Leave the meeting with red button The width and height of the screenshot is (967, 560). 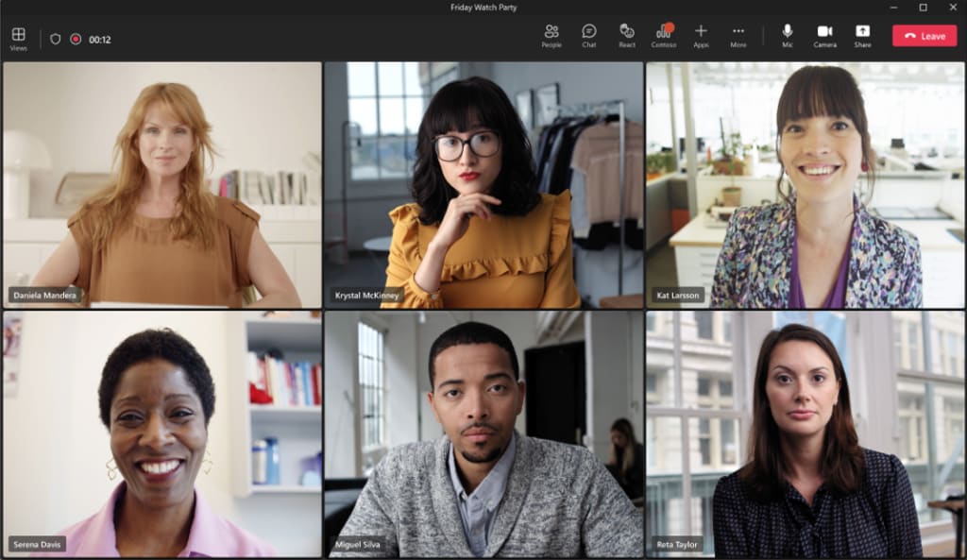[x=925, y=36]
